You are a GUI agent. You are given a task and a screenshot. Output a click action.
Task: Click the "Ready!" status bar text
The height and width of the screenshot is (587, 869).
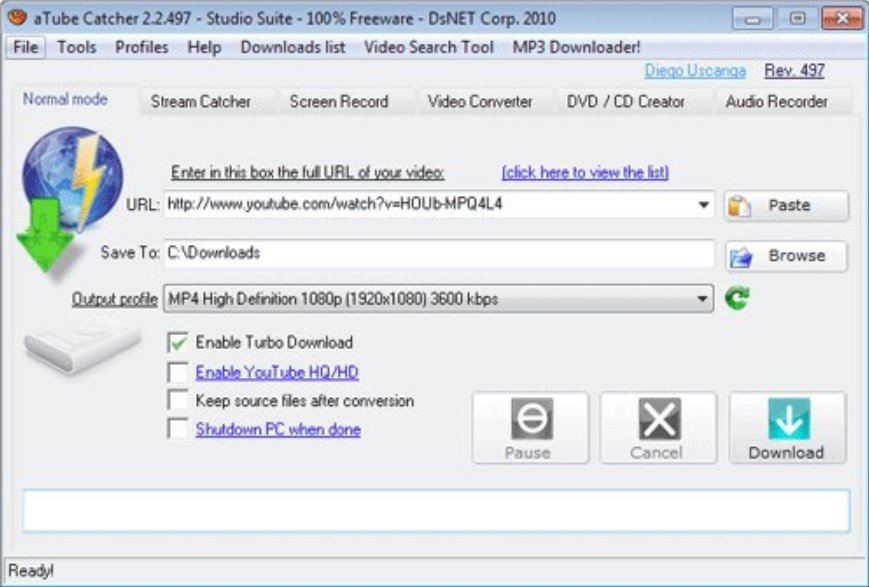click(x=31, y=570)
